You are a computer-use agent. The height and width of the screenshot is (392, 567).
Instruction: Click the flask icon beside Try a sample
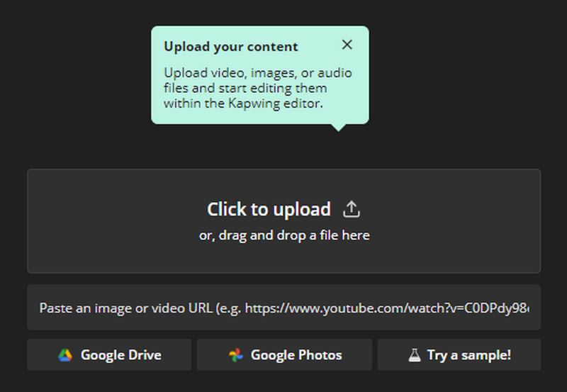point(415,355)
